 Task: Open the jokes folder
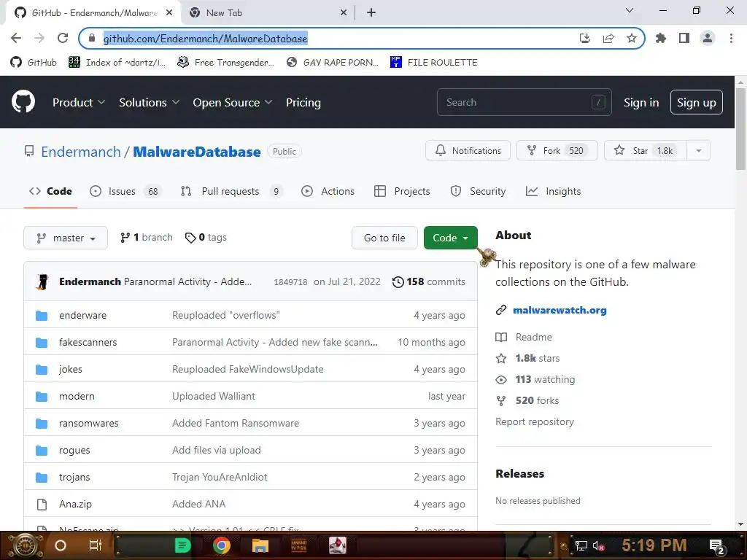click(71, 369)
